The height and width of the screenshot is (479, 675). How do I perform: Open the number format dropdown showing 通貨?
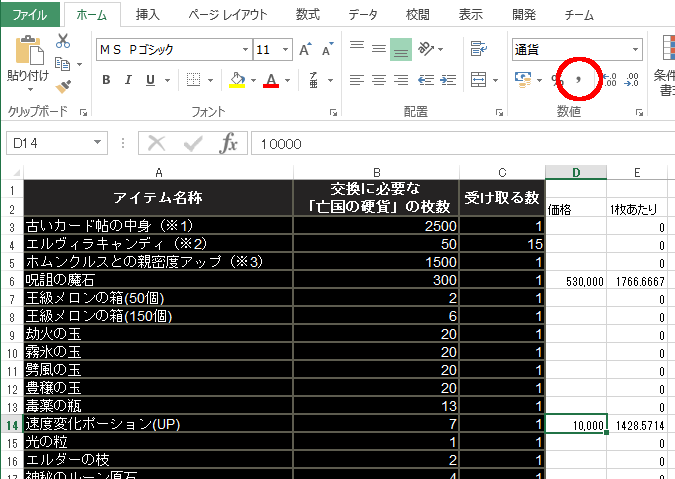coord(635,49)
